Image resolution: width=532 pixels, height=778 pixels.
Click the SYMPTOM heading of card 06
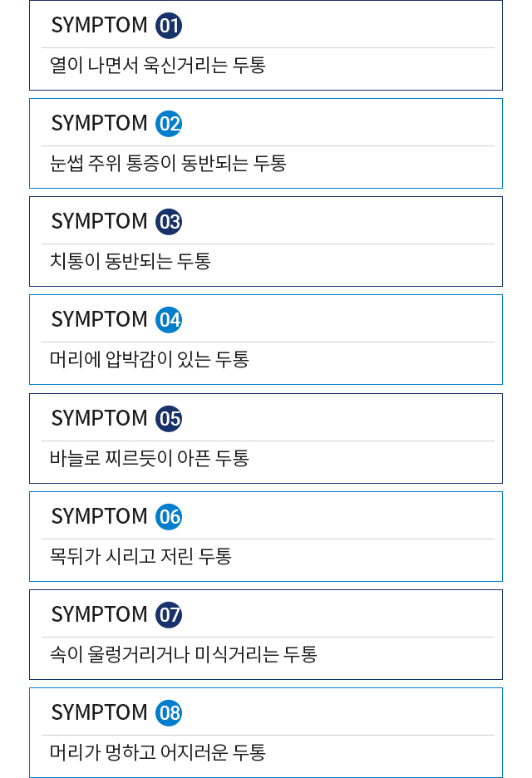pos(99,517)
